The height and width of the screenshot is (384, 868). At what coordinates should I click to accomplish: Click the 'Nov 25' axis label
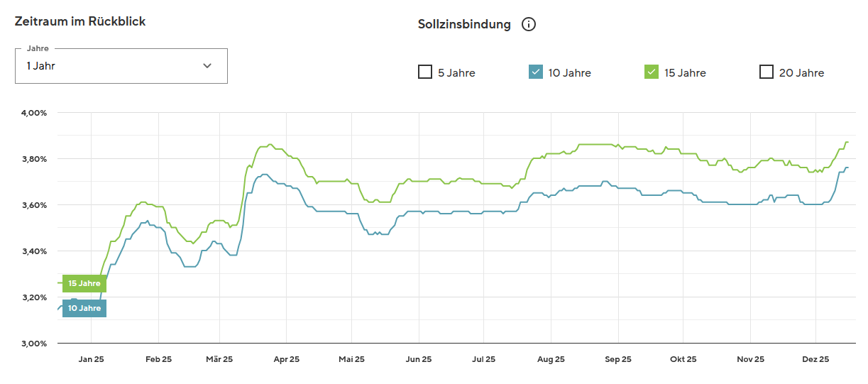750,359
